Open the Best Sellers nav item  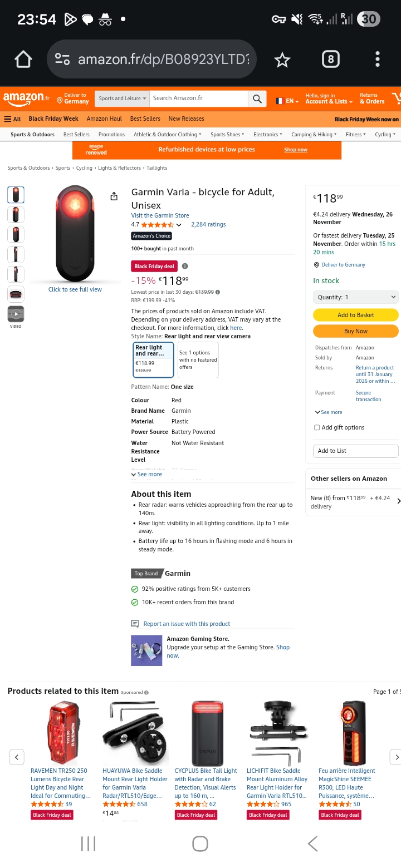pos(145,119)
